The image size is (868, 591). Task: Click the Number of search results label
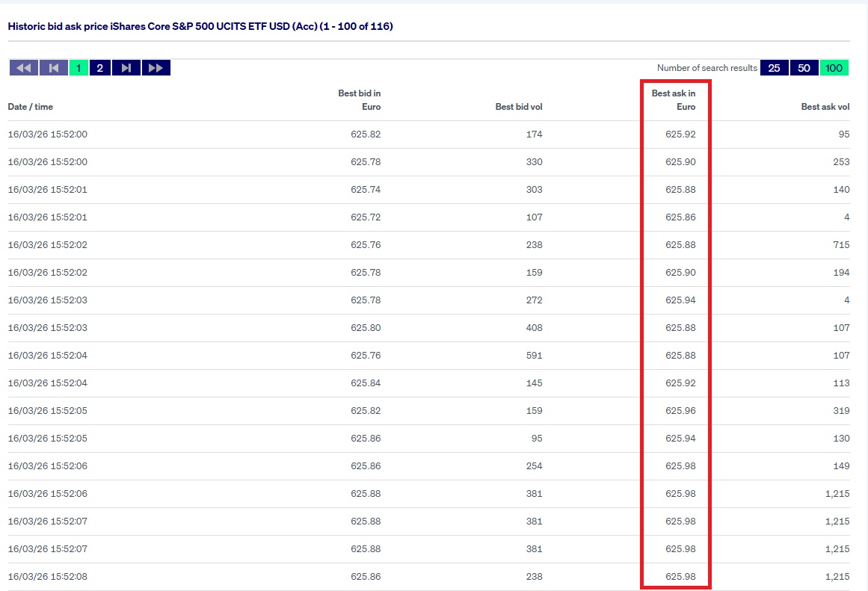[707, 67]
